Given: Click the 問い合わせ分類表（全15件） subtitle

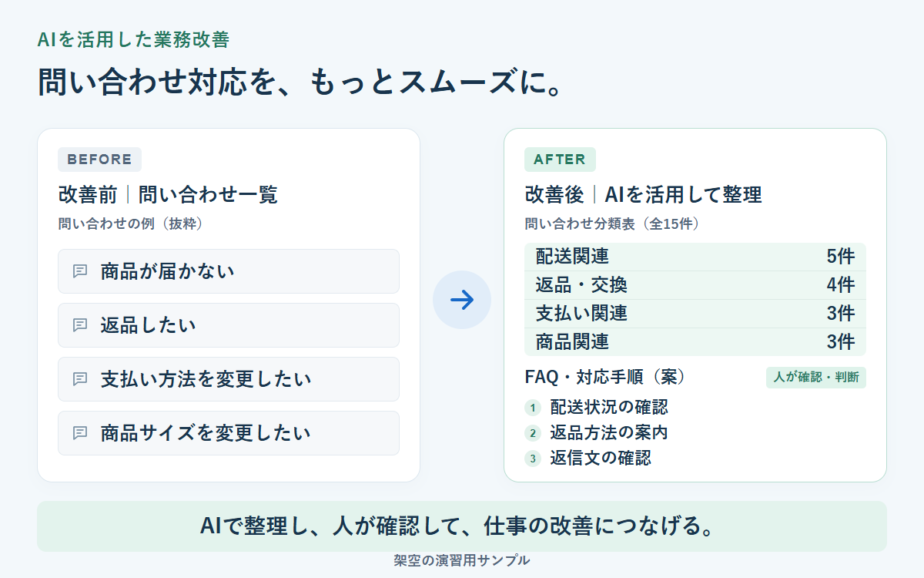Looking at the screenshot, I should (611, 224).
